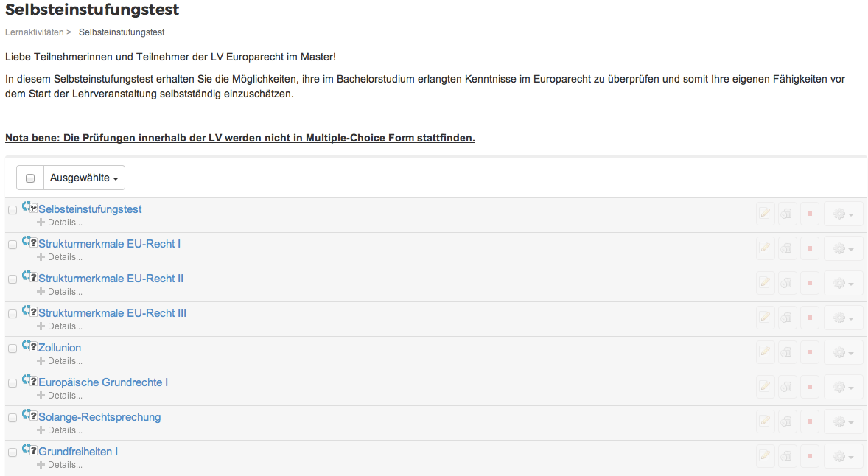868x476 pixels.
Task: Edit Strukturmerkmale EU-Recht II via pencil icon
Action: [766, 284]
